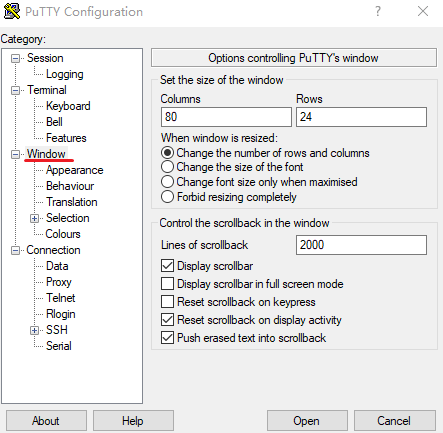Expand the Selection tree node
The width and height of the screenshot is (443, 433).
(34, 218)
